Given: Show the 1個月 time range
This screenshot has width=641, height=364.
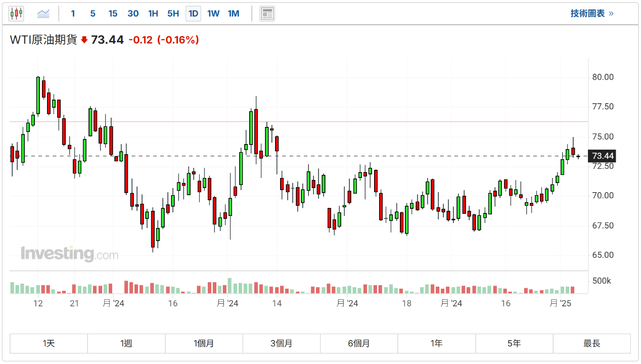Looking at the screenshot, I should (x=204, y=343).
